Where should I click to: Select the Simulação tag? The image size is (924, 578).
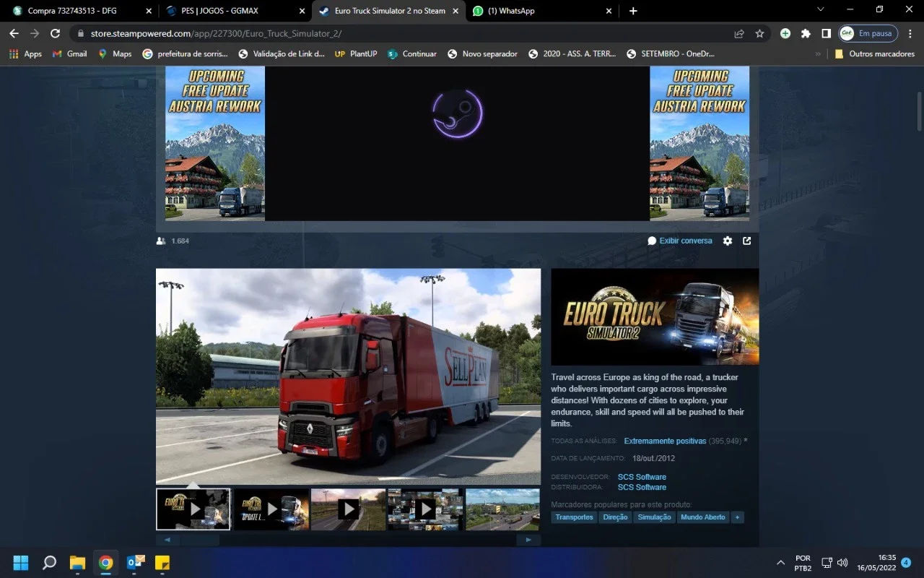tap(654, 517)
